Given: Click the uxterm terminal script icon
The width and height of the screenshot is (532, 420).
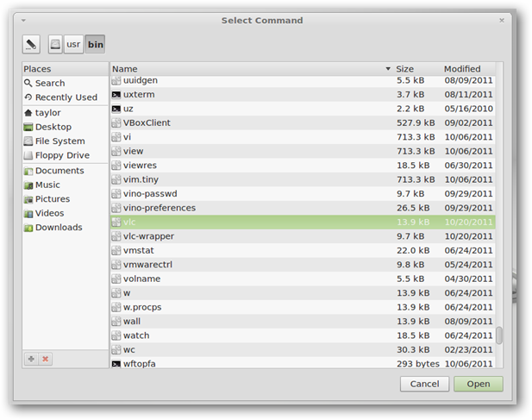Looking at the screenshot, I should coord(116,95).
